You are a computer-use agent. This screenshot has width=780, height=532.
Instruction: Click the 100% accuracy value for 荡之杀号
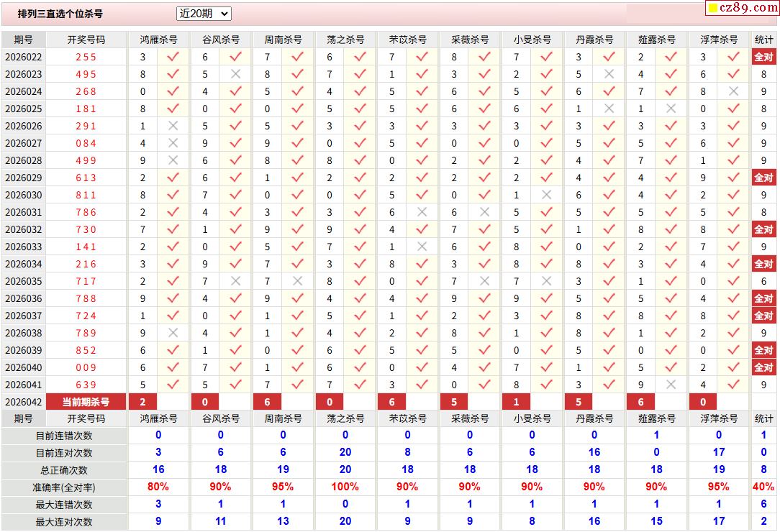click(345, 487)
